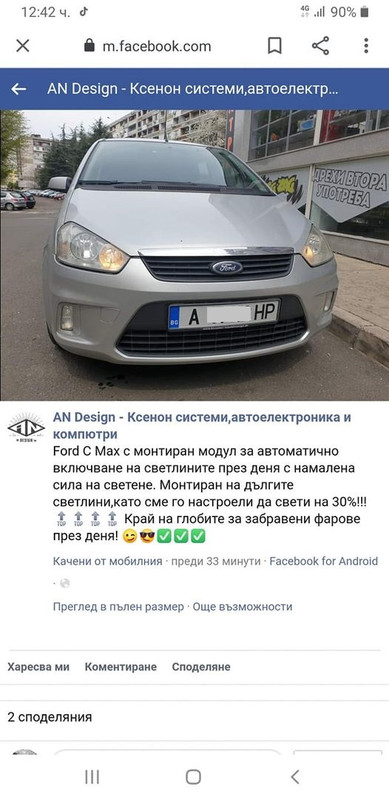Tap Android recent apps navigation icon
Screen dimensions: 389x800
(92, 777)
